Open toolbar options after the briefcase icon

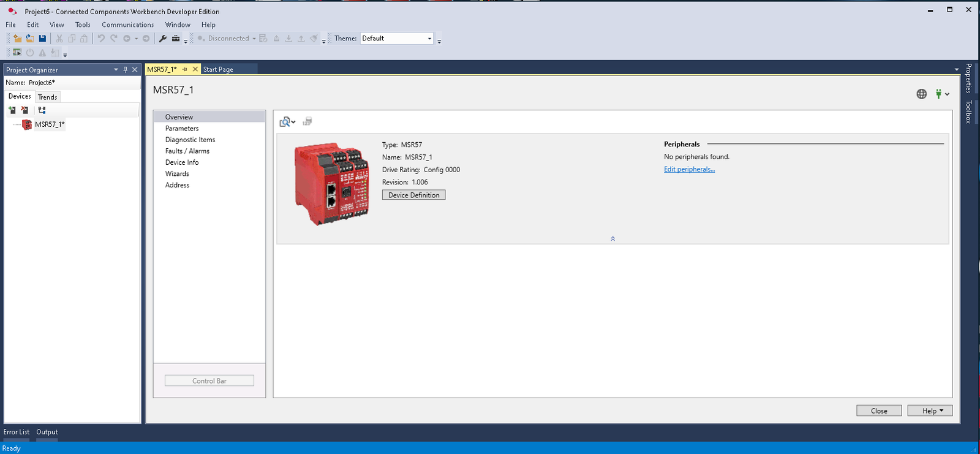[x=186, y=42]
